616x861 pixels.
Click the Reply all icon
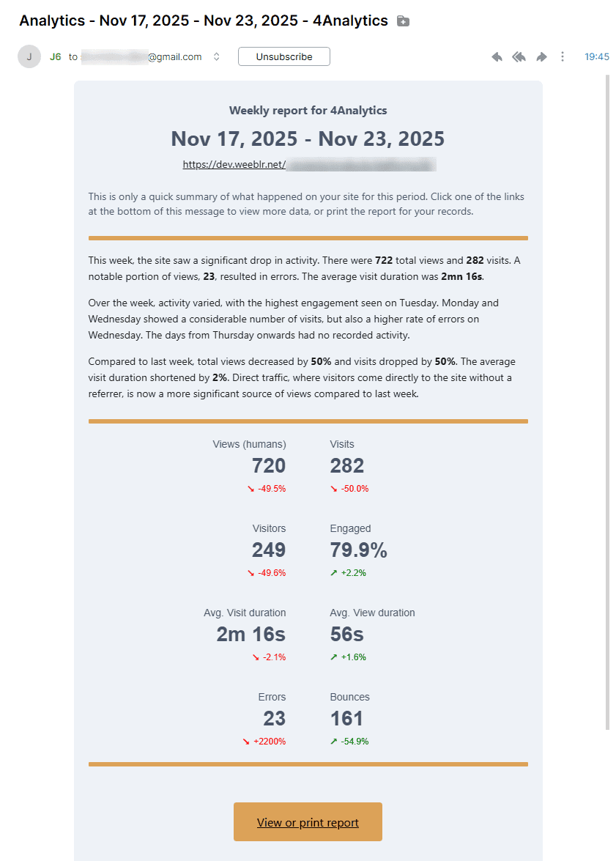[x=519, y=56]
